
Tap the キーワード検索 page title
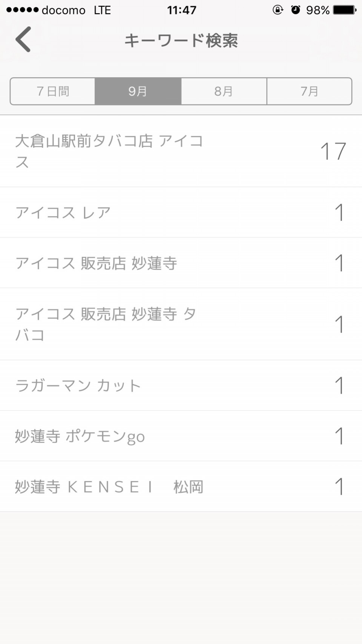(x=181, y=40)
